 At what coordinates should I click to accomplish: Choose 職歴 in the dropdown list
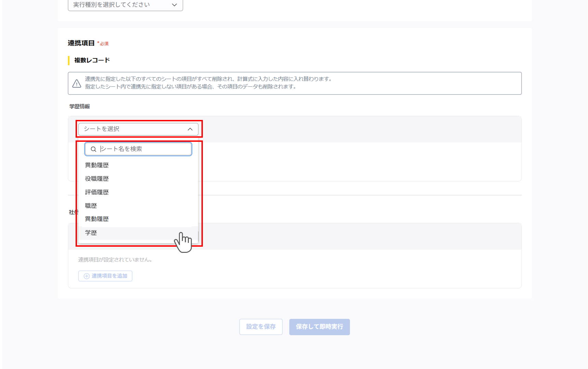point(91,205)
